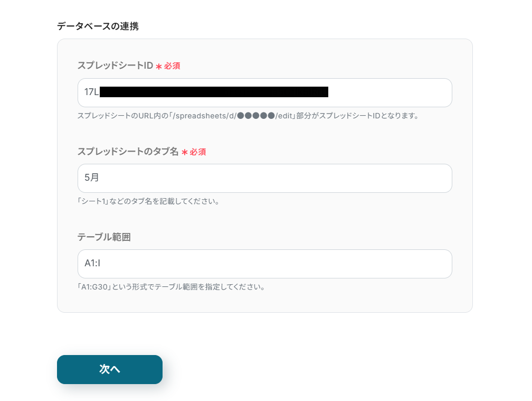Click the 「シート1」 tab name hint text
Viewport: 532px width, 401px height.
pyautogui.click(x=148, y=201)
